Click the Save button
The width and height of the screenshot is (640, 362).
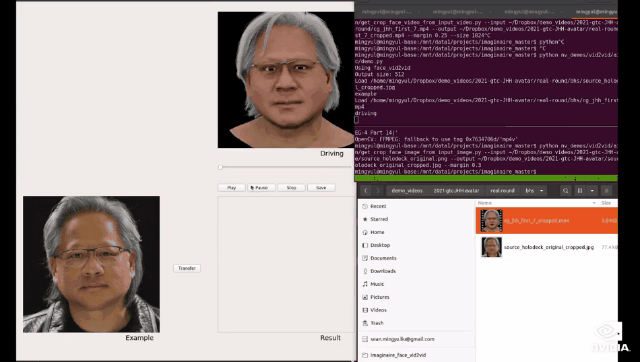point(321,188)
